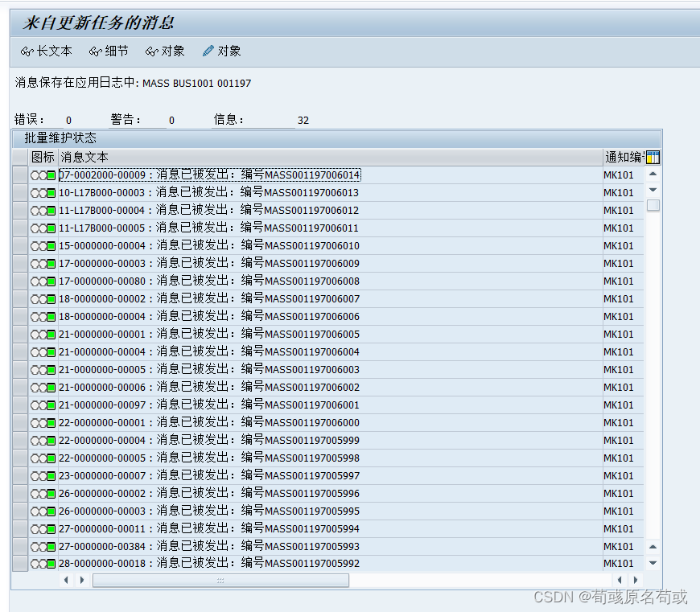Click green indicator beside message 28-0000000-00018
The width and height of the screenshot is (700, 612).
(50, 564)
